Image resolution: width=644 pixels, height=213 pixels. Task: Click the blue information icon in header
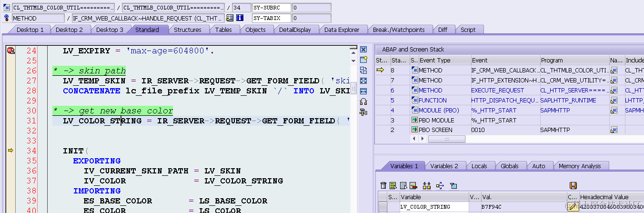(x=240, y=18)
